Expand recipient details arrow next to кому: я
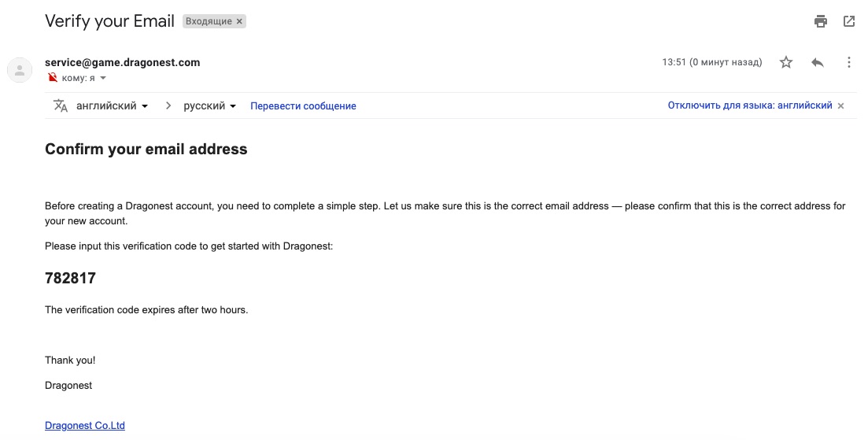The height and width of the screenshot is (440, 868). 103,78
